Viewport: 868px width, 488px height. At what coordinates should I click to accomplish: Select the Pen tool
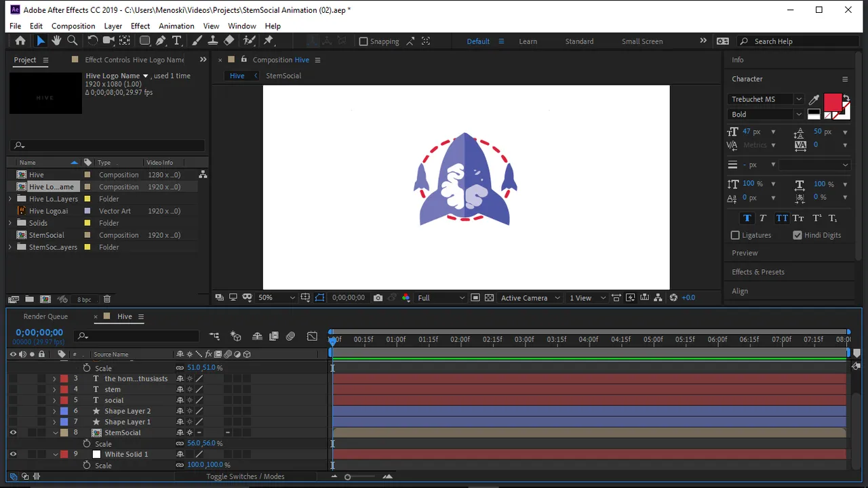161,41
